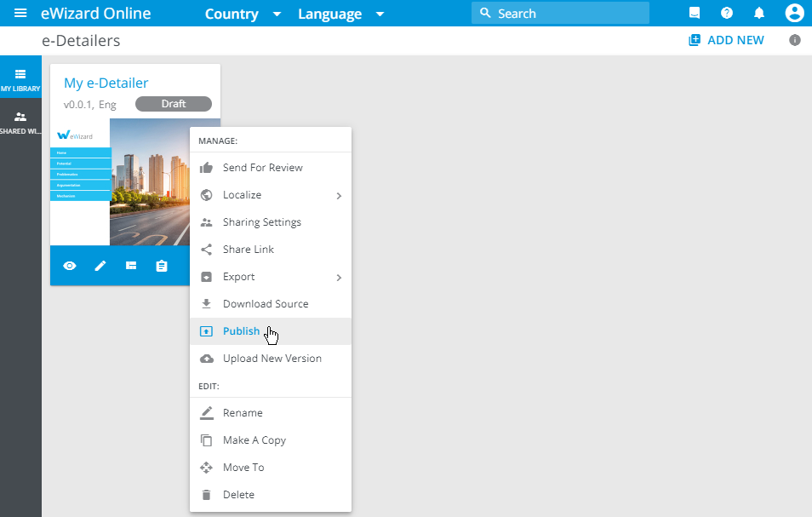This screenshot has width=812, height=517.
Task: Click the e-Detailer cityscape thumbnail
Action: [x=149, y=181]
